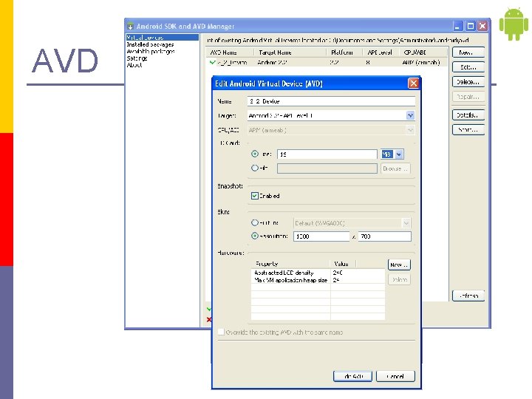Screen dimensions: 532x399
Task: Click the resolution height field 700
Action: [x=385, y=236]
